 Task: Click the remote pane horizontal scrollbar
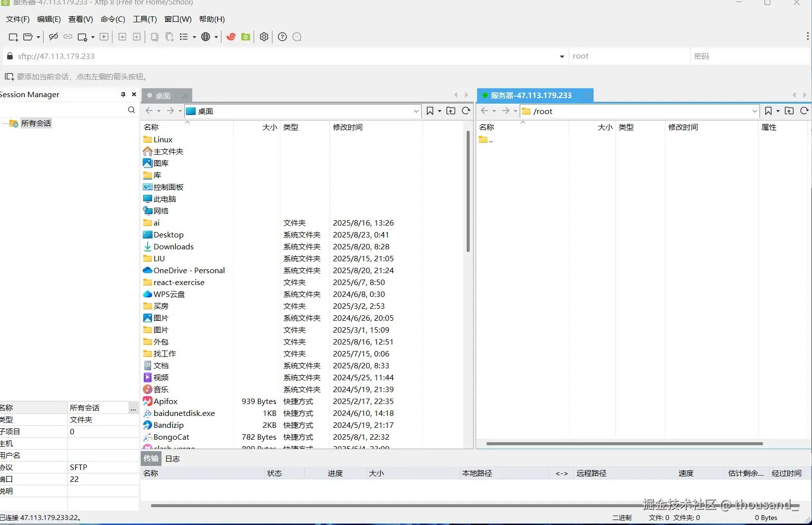pyautogui.click(x=624, y=444)
